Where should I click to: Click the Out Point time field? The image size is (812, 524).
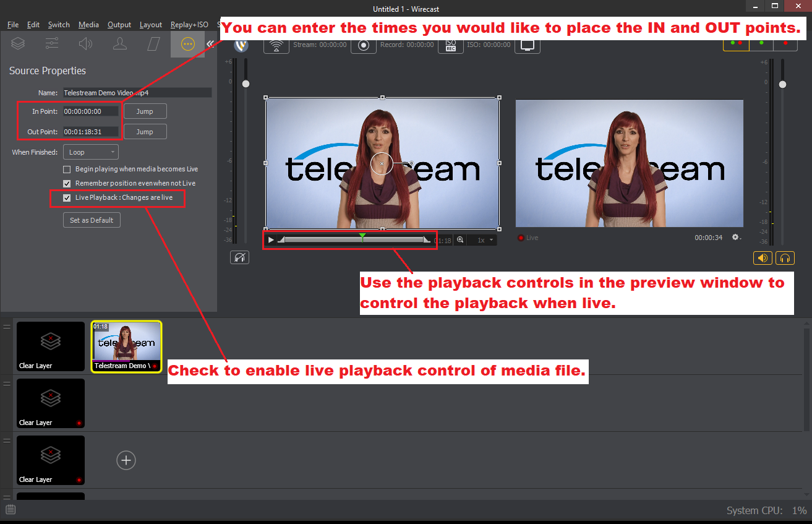pyautogui.click(x=90, y=132)
